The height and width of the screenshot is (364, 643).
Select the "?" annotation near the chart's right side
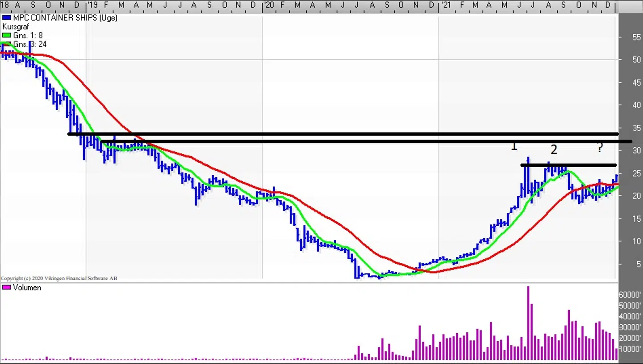pos(600,148)
